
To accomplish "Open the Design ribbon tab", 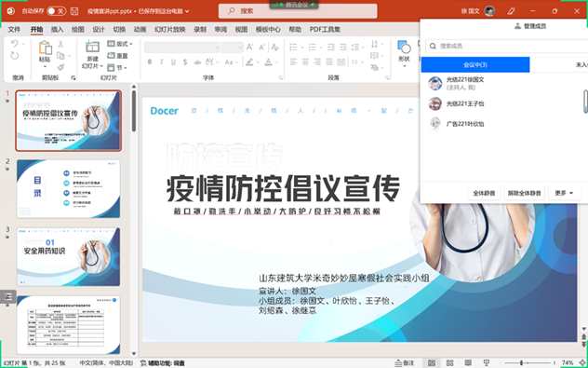I will [x=99, y=29].
